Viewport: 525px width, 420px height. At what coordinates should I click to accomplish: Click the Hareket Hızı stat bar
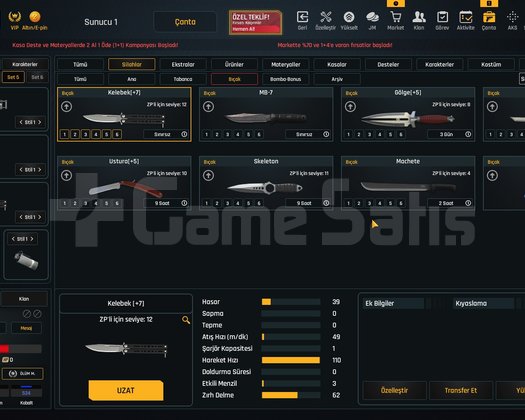[x=291, y=360]
